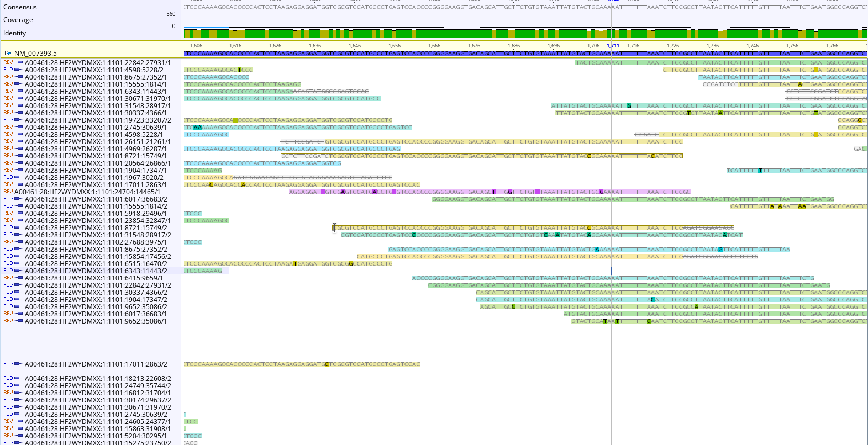Click REV icon of read 5204:30295/1
This screenshot has width=868, height=445.
(x=8, y=436)
